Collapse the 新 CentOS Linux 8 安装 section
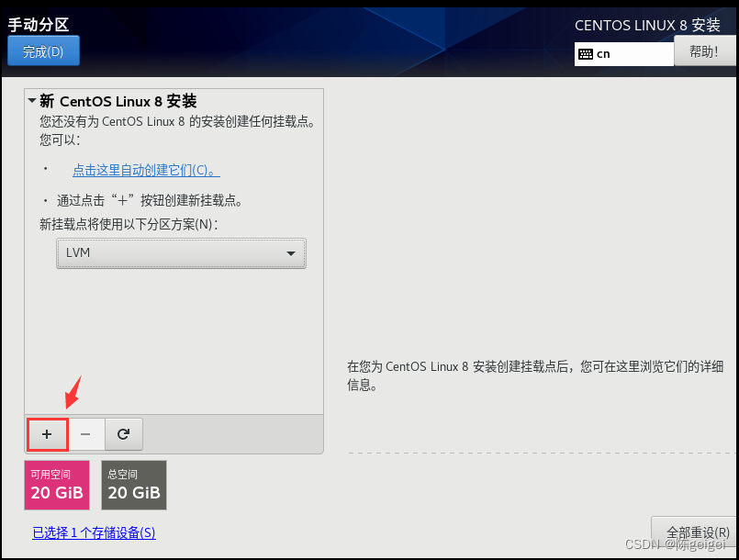This screenshot has height=560, width=739. (32, 100)
